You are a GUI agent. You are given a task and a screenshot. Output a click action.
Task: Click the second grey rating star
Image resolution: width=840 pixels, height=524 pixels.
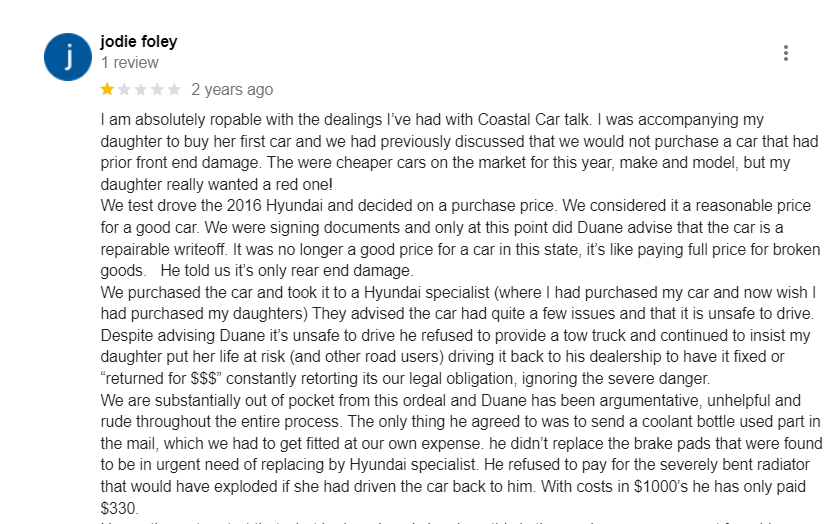point(124,89)
